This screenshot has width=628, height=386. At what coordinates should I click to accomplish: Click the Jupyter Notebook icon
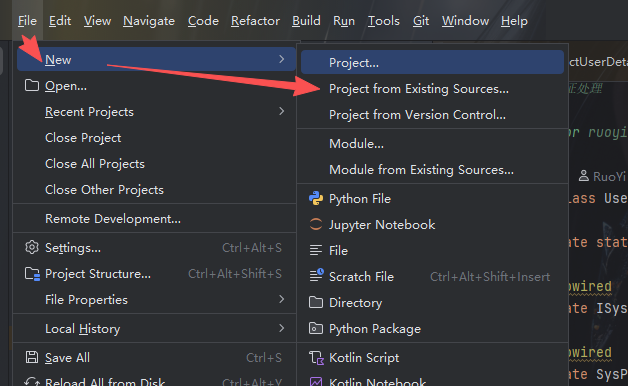(x=316, y=224)
